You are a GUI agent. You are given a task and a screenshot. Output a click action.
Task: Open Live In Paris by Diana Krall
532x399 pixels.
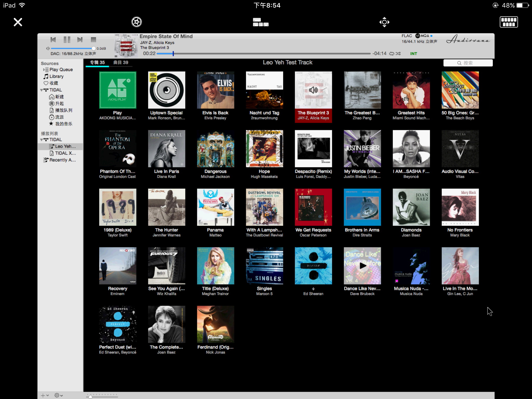pos(167,149)
